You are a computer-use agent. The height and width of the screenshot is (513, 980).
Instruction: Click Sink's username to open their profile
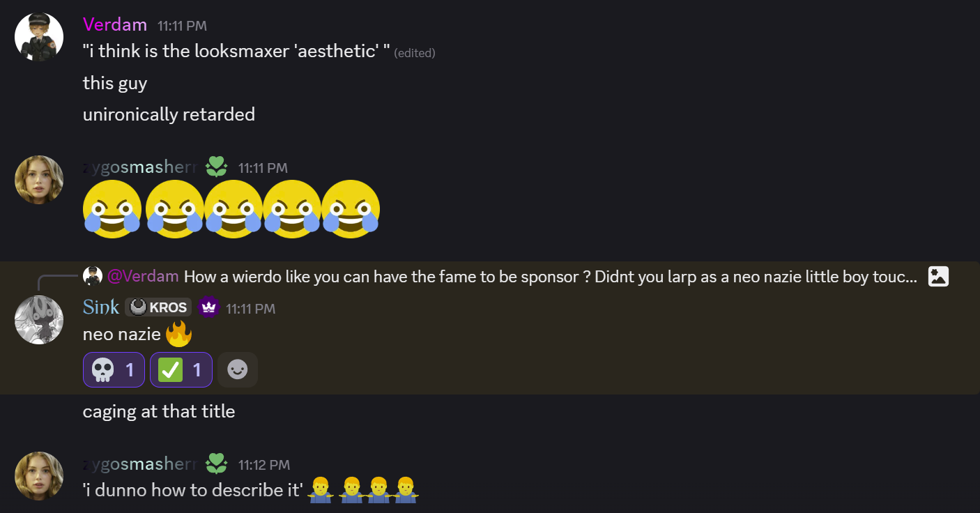click(101, 306)
